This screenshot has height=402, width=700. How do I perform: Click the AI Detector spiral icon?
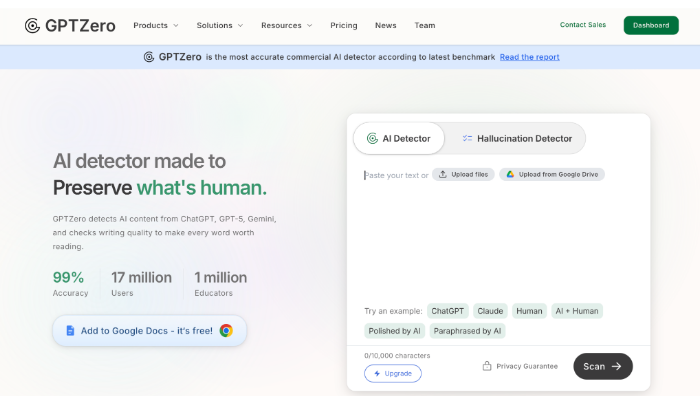point(372,138)
